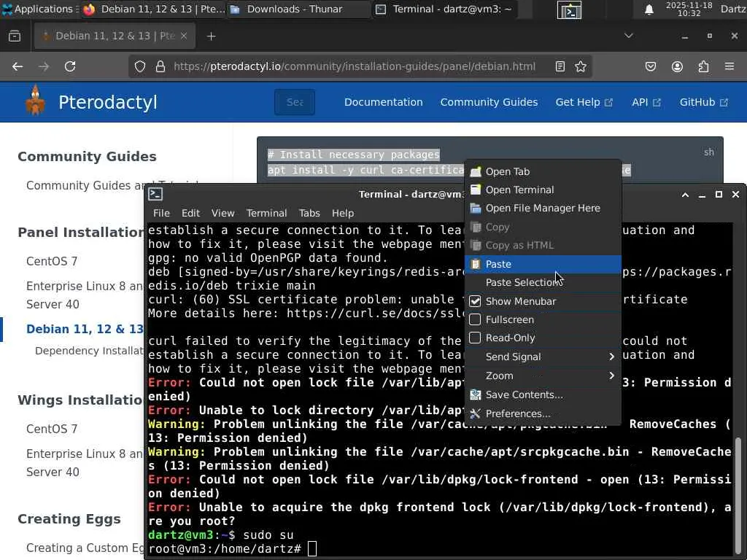Click Community Guides nav link
747x560 pixels.
[489, 102]
